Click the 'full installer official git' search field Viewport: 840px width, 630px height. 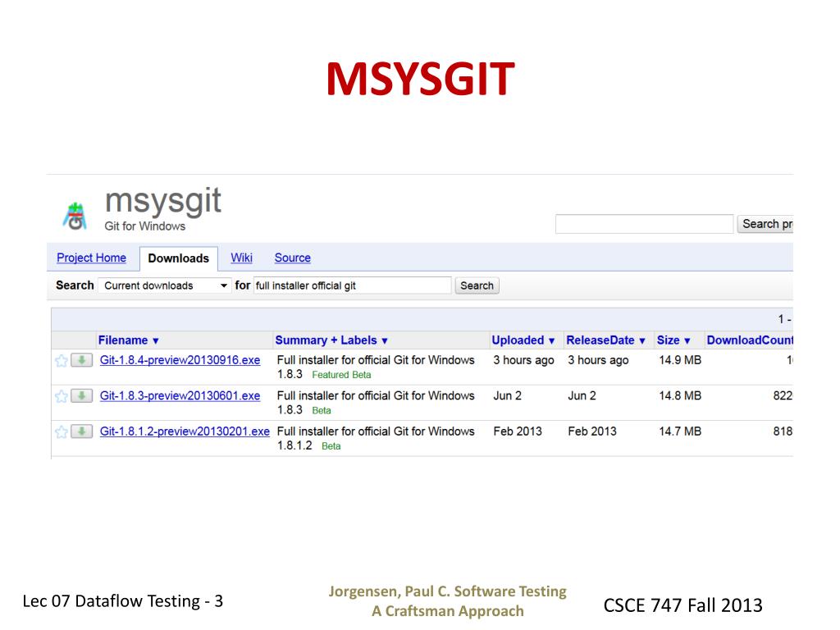(x=353, y=285)
